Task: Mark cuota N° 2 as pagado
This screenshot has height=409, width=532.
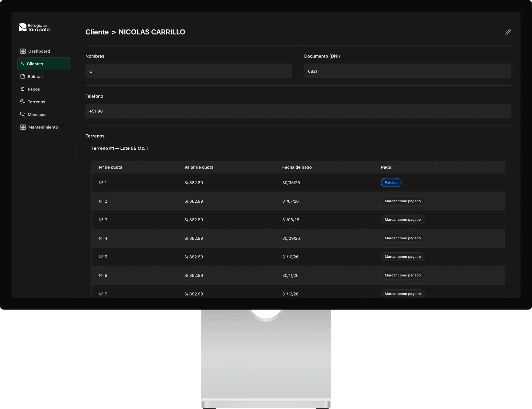Action: pyautogui.click(x=402, y=201)
